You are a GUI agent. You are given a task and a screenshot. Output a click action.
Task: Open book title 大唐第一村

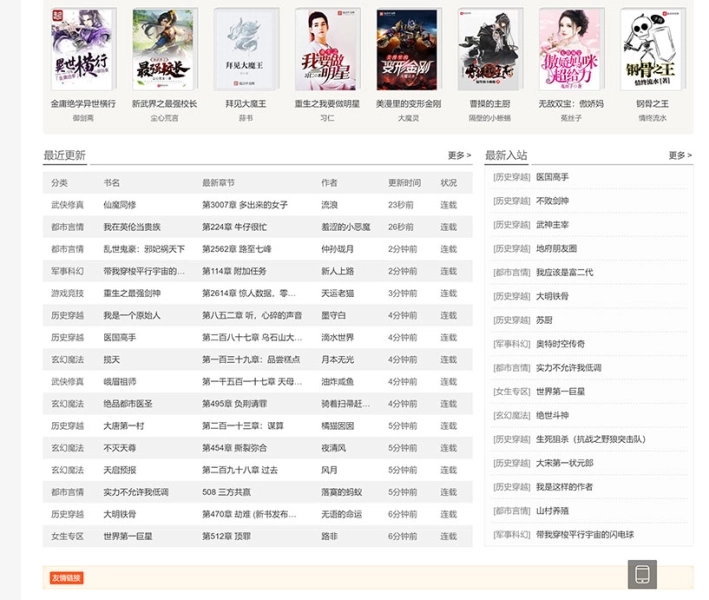124,426
